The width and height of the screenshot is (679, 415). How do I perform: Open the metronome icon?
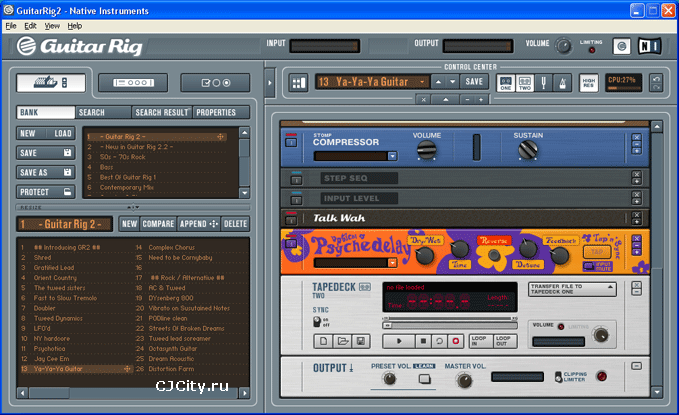(x=563, y=82)
